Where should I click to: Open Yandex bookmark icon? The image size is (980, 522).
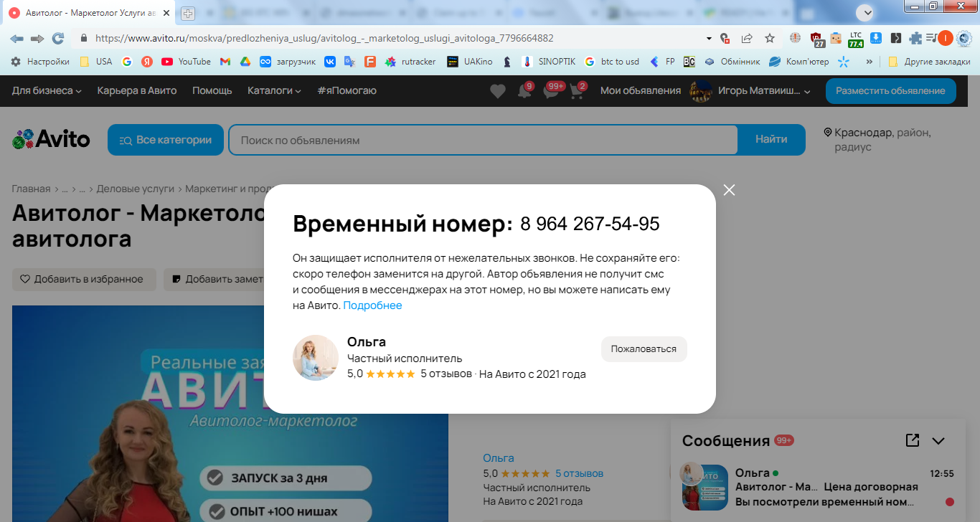[x=146, y=62]
